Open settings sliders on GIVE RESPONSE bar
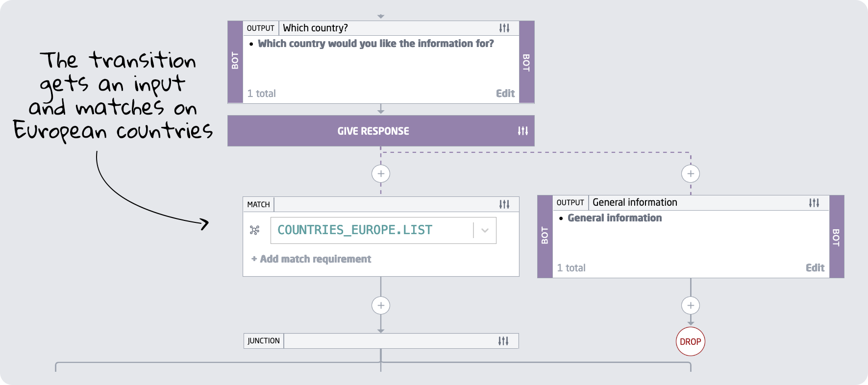The width and height of the screenshot is (868, 385). point(523,131)
